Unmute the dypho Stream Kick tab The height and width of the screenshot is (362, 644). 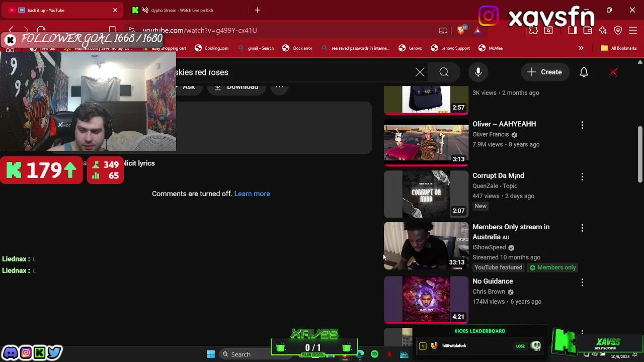point(145,10)
